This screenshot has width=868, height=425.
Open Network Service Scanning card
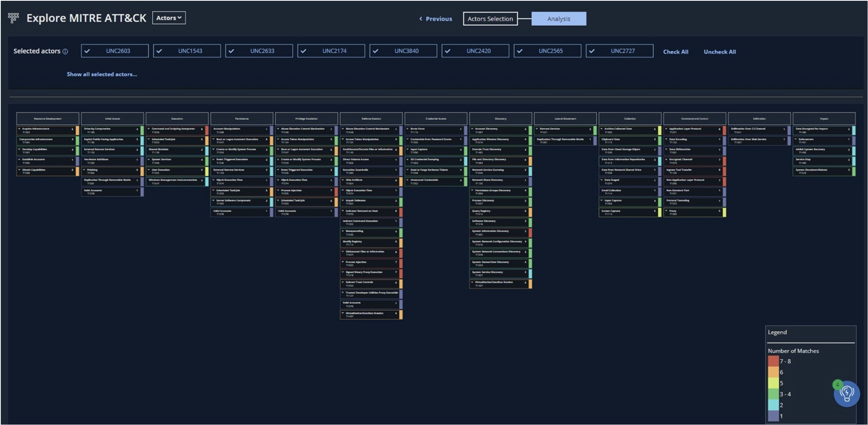click(501, 171)
